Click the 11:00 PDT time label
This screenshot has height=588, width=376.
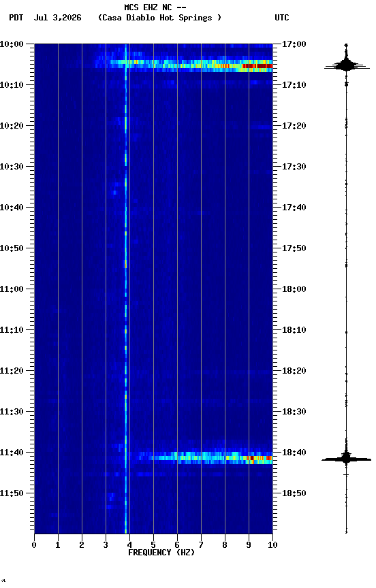point(12,289)
